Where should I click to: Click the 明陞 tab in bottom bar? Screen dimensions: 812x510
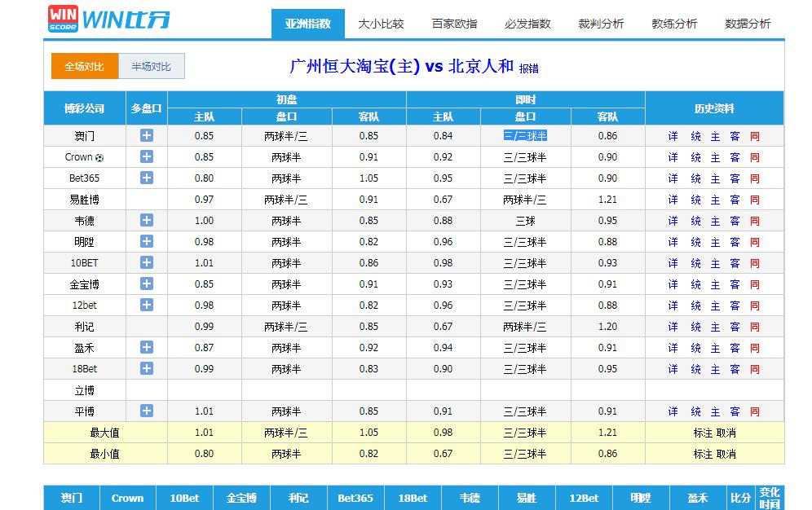coord(641,498)
